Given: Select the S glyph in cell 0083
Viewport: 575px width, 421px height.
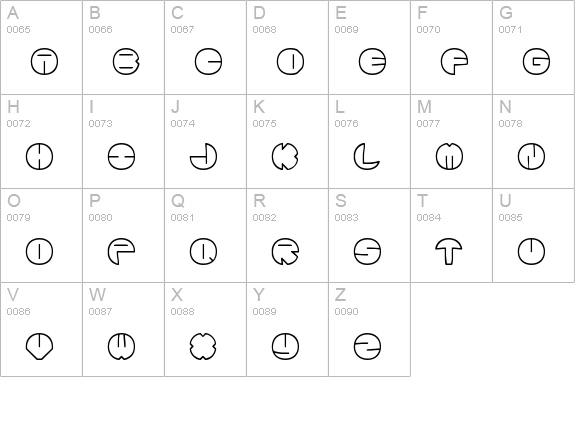Looking at the screenshot, I should tap(367, 251).
